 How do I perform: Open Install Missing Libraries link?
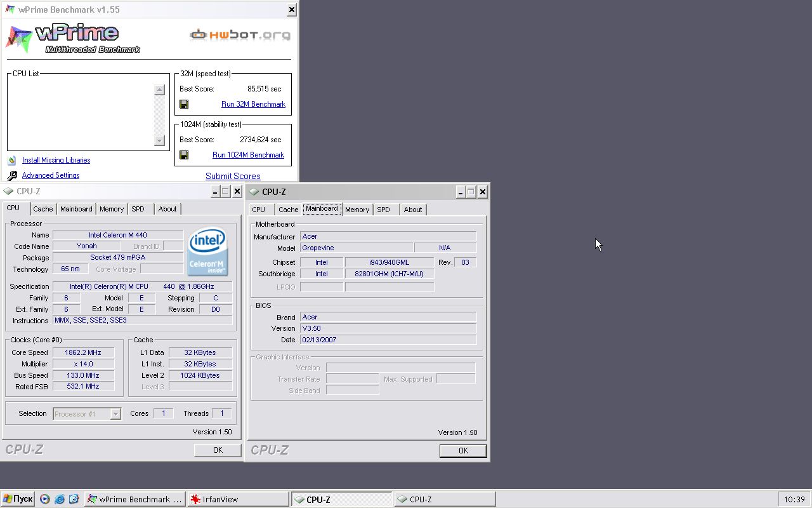pos(56,160)
